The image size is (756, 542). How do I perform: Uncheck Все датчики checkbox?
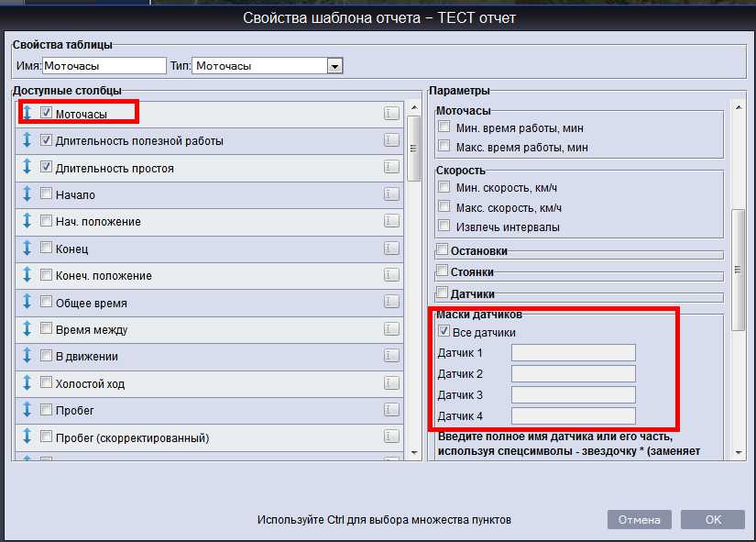pyautogui.click(x=444, y=331)
